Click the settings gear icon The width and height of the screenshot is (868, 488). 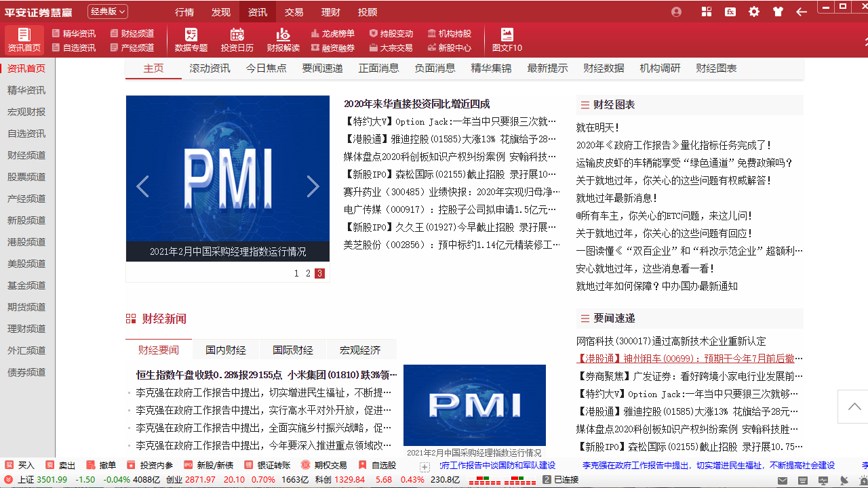coord(754,12)
